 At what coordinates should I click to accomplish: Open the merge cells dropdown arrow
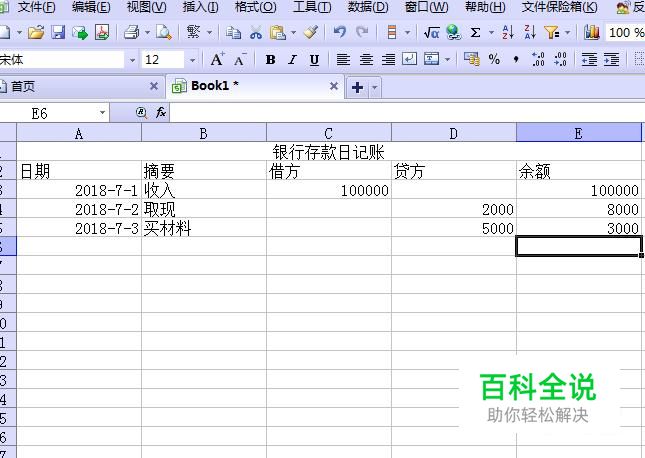(x=448, y=60)
